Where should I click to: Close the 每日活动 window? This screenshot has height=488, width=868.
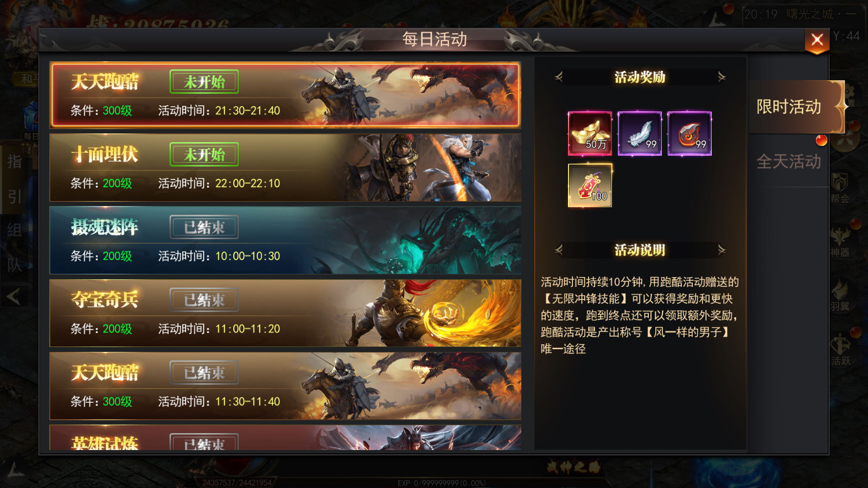817,41
